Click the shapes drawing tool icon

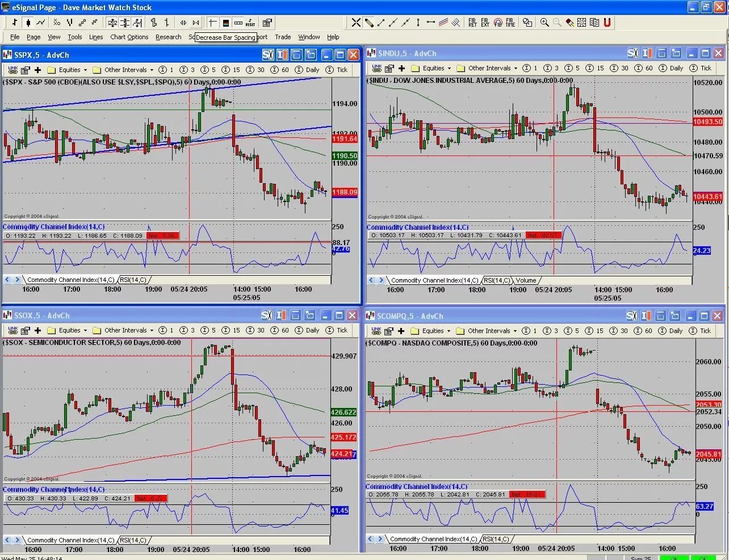pyautogui.click(x=527, y=23)
